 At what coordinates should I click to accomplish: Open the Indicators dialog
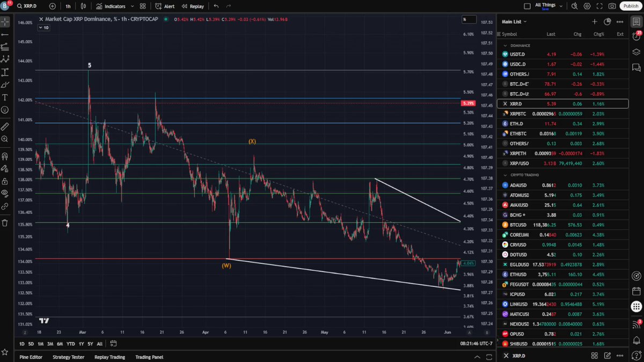(111, 6)
